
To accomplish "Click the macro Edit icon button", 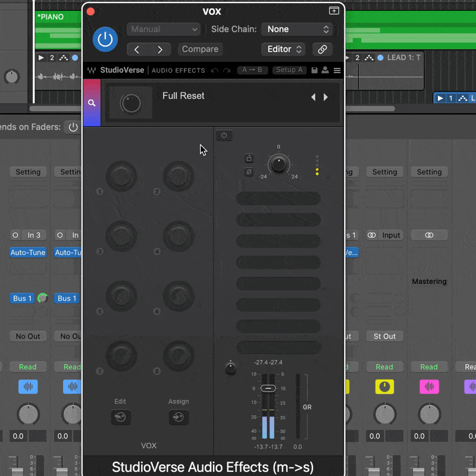I will click(x=120, y=418).
